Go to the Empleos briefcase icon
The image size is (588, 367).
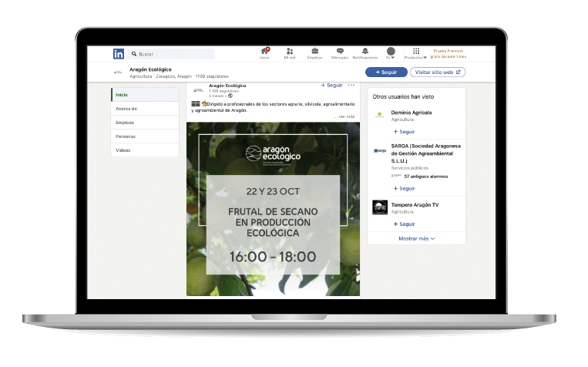(314, 52)
